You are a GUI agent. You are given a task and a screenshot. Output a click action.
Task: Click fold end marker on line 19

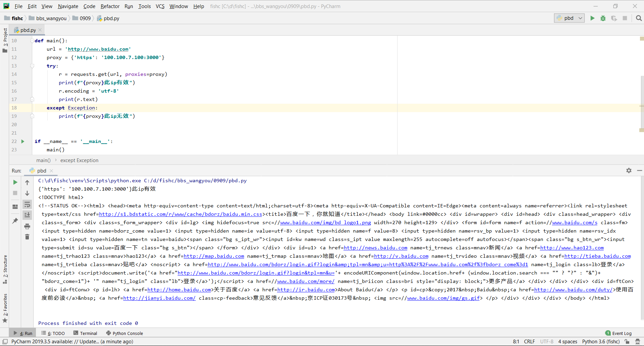tap(32, 116)
